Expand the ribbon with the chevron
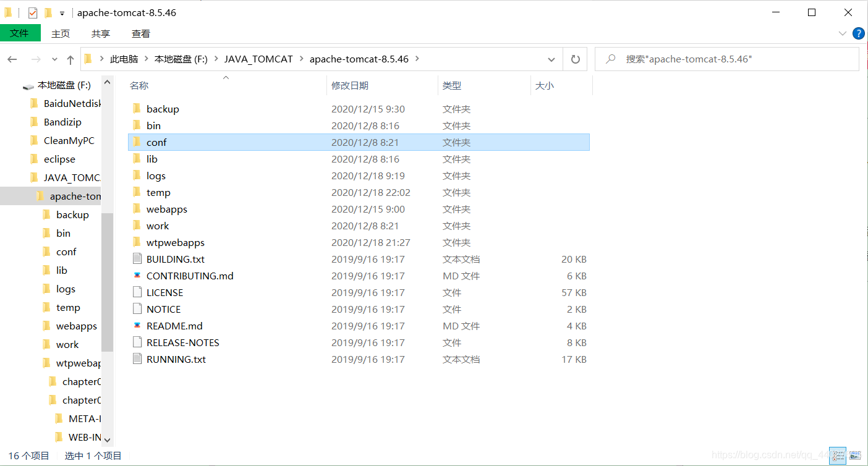 (x=842, y=33)
